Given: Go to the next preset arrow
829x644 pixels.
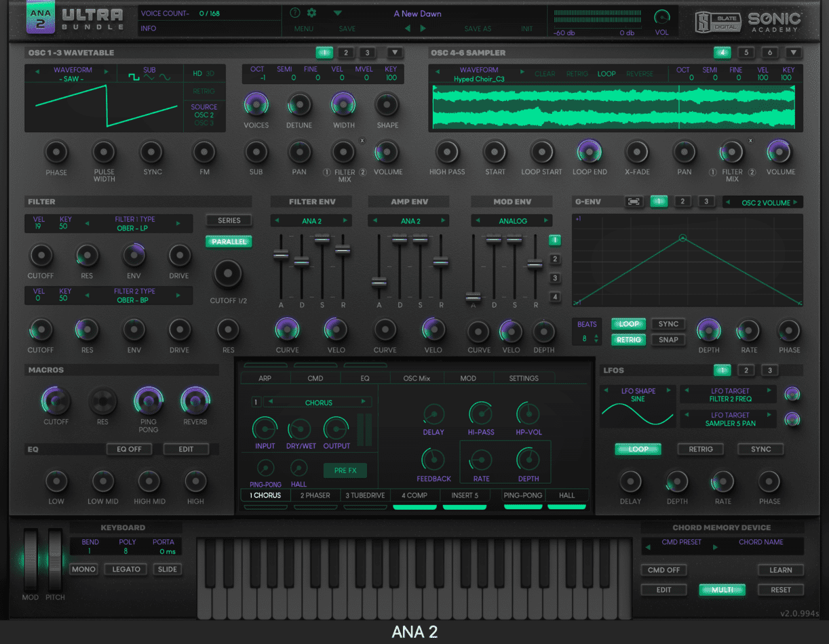Looking at the screenshot, I should (423, 28).
